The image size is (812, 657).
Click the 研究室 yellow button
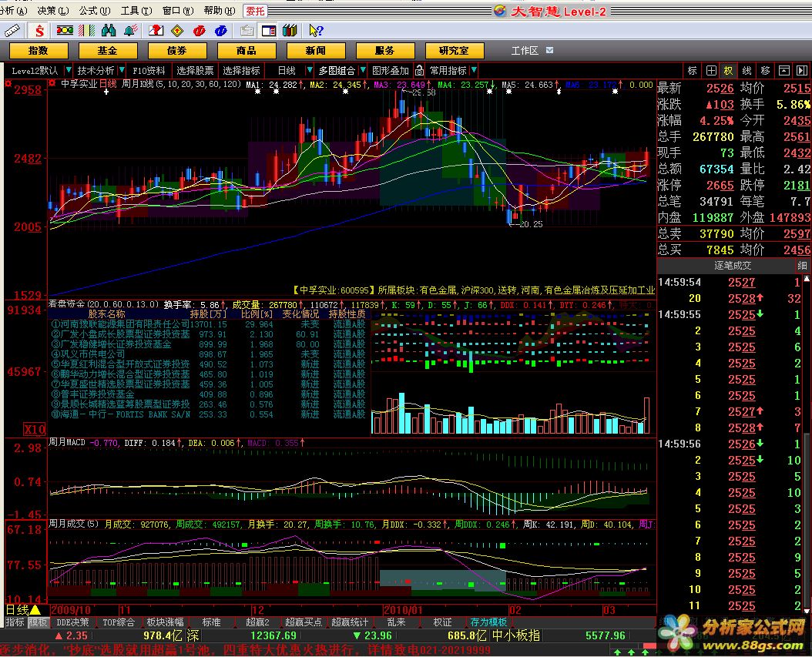click(455, 51)
